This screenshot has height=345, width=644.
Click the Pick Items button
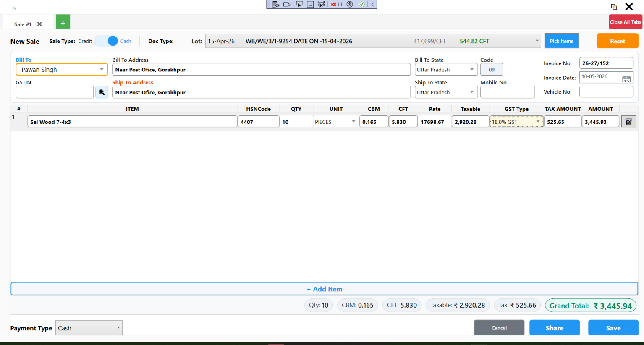[x=561, y=41]
